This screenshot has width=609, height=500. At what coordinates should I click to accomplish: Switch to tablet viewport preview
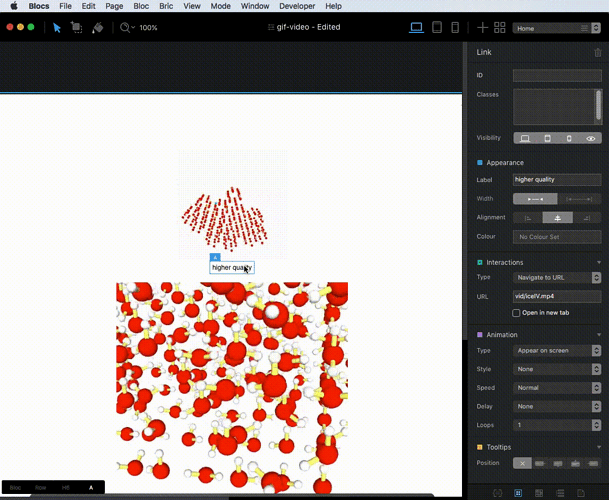click(437, 27)
